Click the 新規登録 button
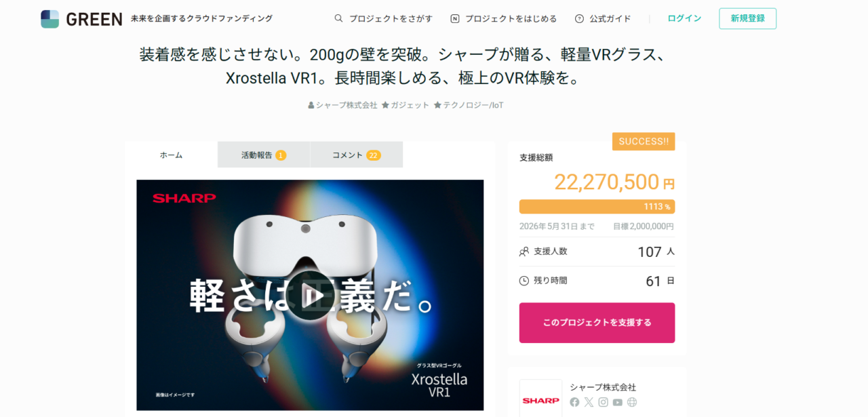Viewport: 868px width, 417px height. pyautogui.click(x=747, y=18)
